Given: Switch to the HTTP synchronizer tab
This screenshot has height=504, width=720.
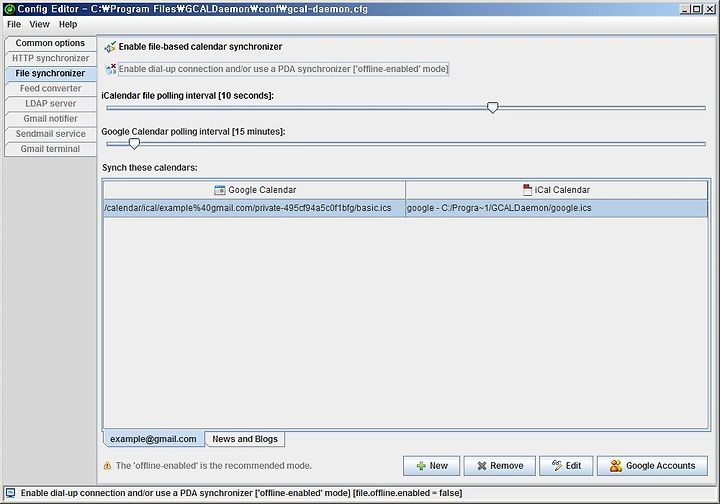Looking at the screenshot, I should 51,58.
